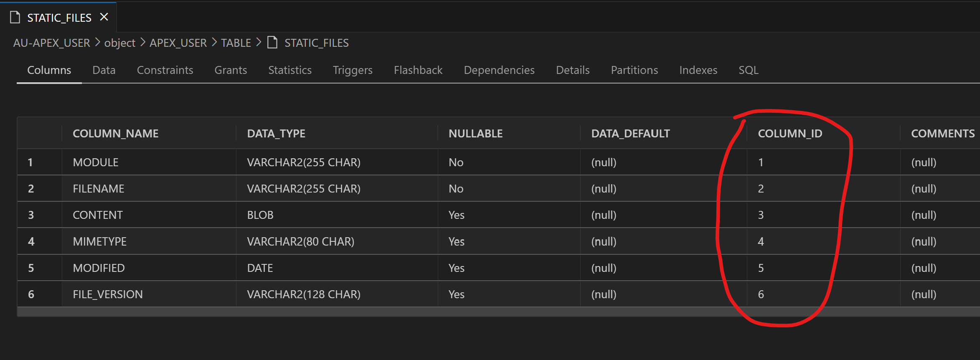Sort by NULLABLE header
The width and height of the screenshot is (980, 360).
point(475,133)
